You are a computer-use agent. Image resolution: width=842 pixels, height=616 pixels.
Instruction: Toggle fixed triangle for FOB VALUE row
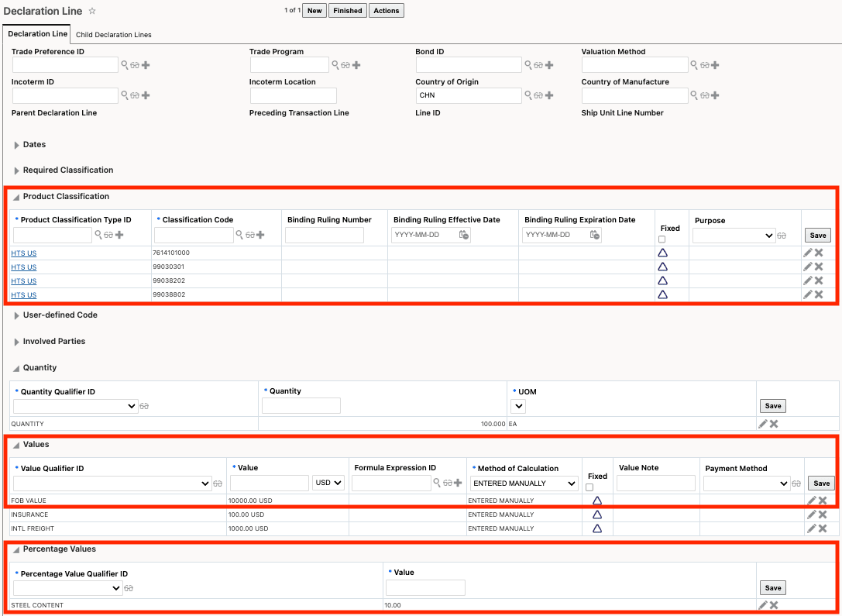[597, 501]
